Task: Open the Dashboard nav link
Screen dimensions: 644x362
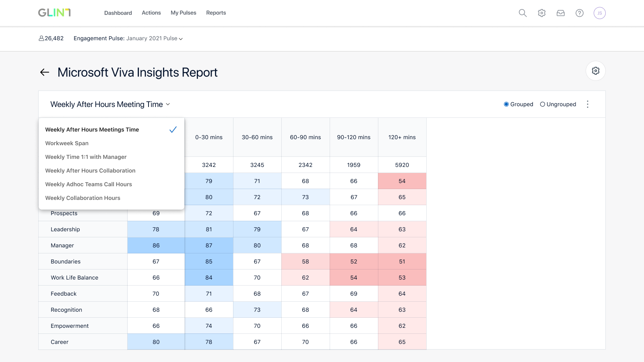Action: (x=118, y=13)
